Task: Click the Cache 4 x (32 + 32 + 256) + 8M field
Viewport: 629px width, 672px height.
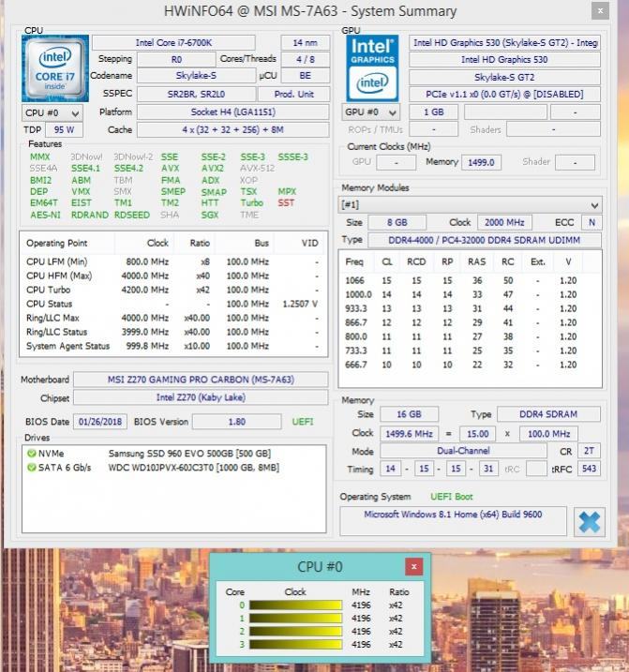Action: (x=232, y=130)
